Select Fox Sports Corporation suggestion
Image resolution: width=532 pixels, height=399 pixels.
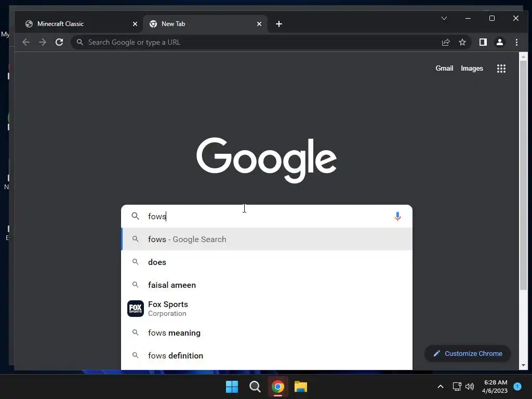pos(267,309)
